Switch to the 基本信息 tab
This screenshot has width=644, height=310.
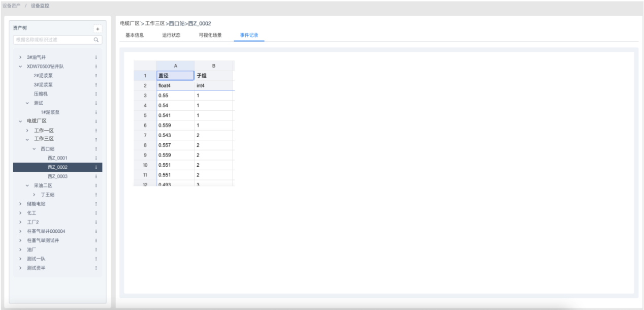tap(135, 35)
